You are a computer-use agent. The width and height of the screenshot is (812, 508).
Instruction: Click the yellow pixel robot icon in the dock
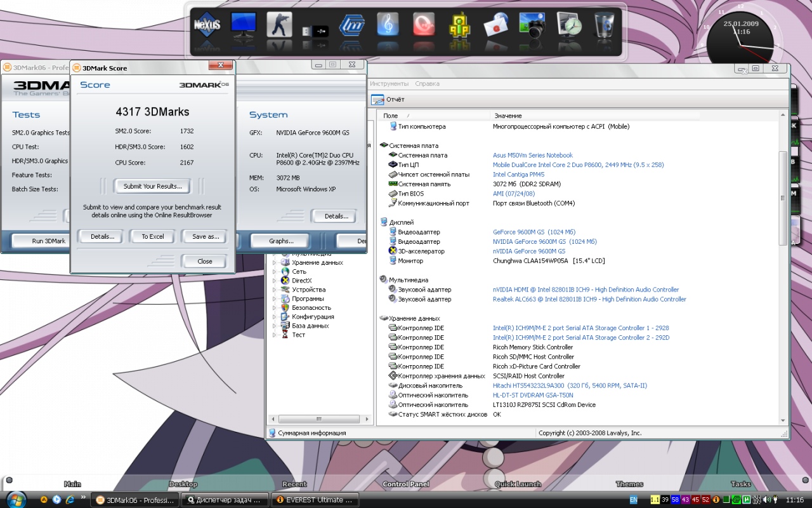tap(460, 25)
